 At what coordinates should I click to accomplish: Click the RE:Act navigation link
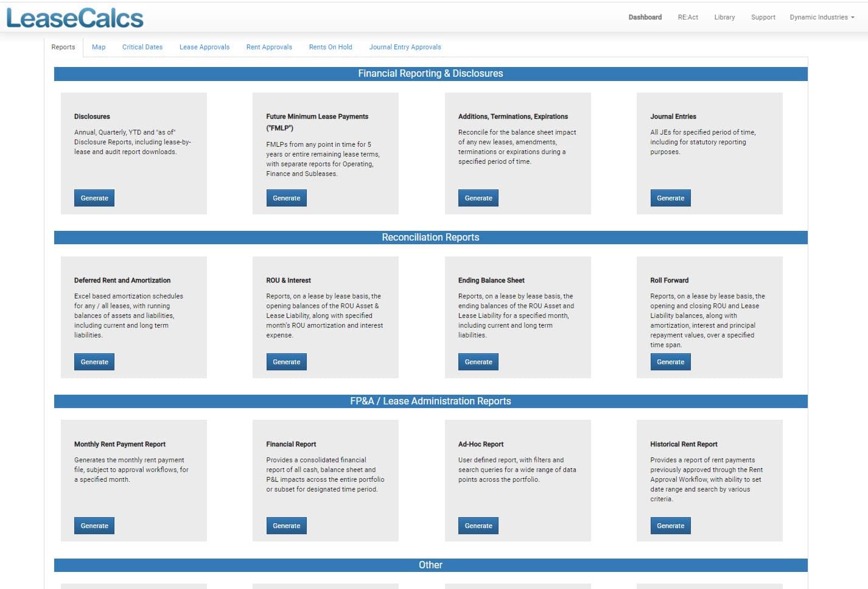[688, 17]
